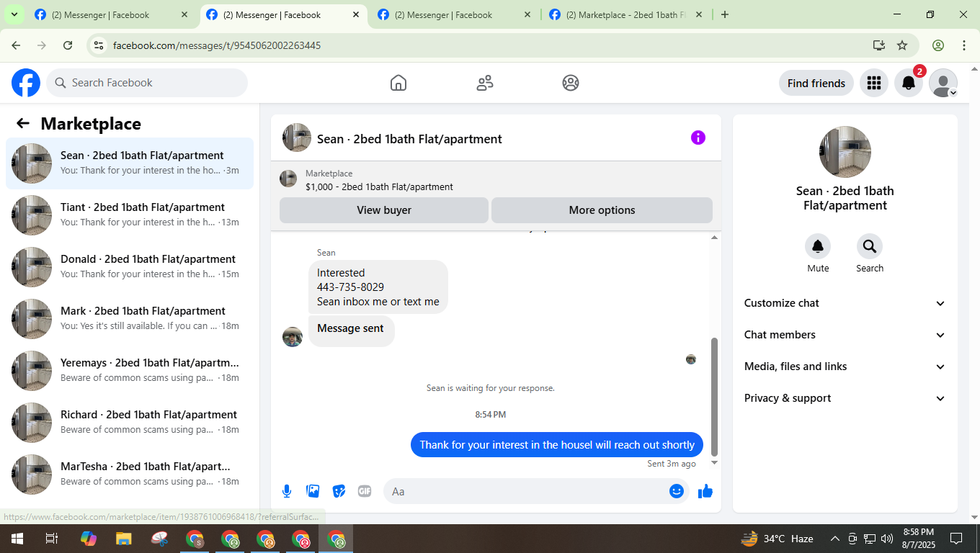Open MarTesha's conversation
Image resolution: width=980 pixels, height=553 pixels.
pos(130,475)
